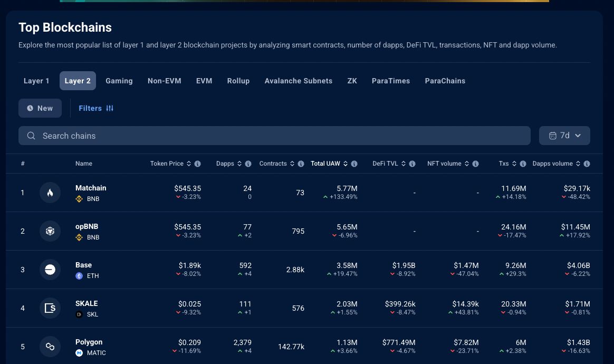Select the Avalanche Subnets tab
Screen dimensions: 614x364
point(298,81)
